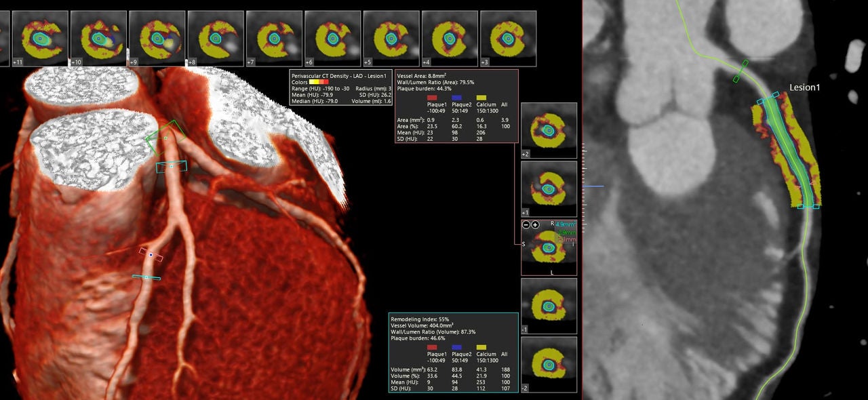Image resolution: width=868 pixels, height=400 pixels.
Task: Open the +10 cross-section thumbnail
Action: tap(98, 39)
